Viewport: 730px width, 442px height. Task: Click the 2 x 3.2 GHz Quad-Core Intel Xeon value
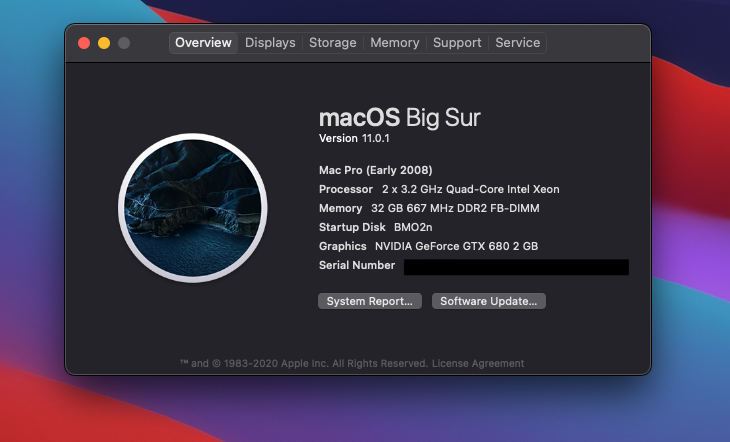[471, 189]
